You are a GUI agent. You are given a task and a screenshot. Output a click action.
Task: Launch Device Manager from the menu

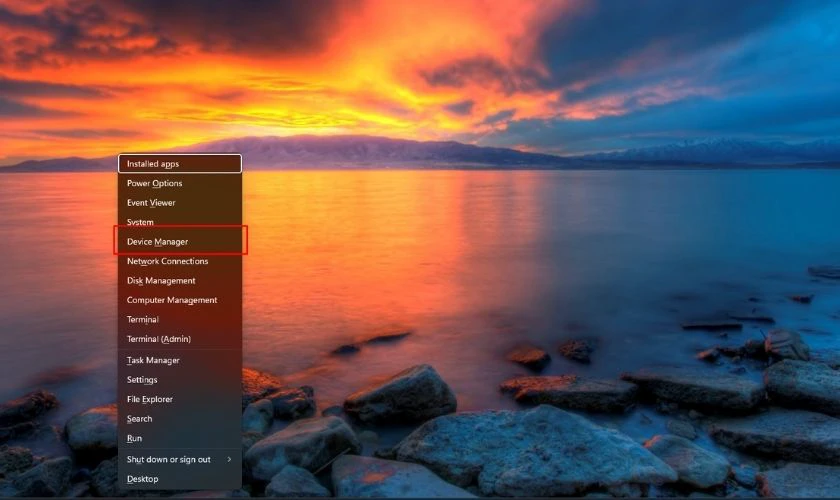click(179, 242)
